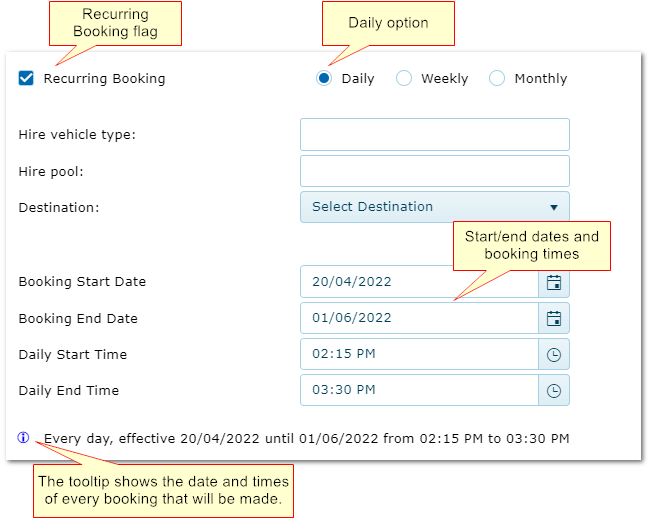
Task: Click the Recurring Booking label text
Action: pos(104,78)
